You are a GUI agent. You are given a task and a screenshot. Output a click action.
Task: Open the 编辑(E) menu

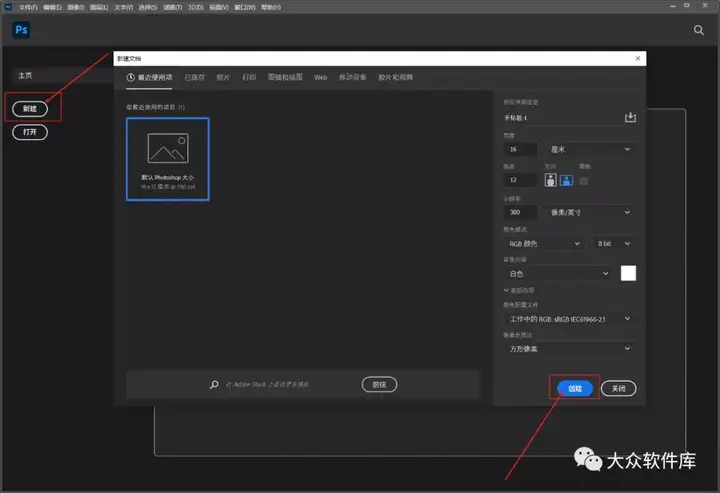pyautogui.click(x=52, y=7)
